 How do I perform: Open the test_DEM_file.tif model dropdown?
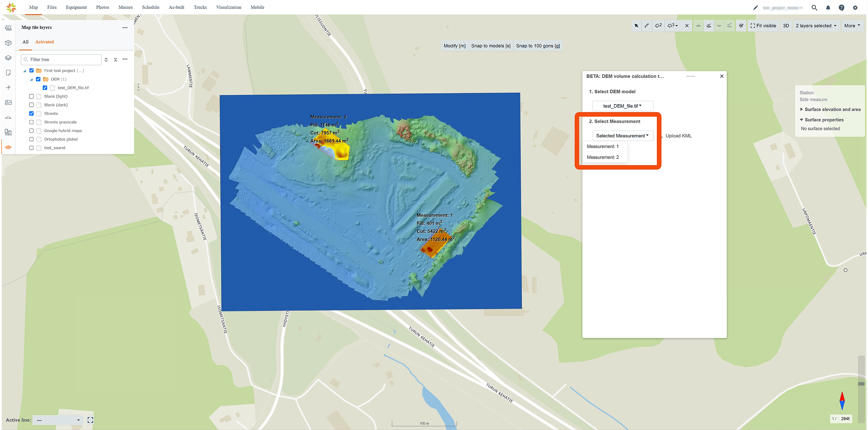623,106
